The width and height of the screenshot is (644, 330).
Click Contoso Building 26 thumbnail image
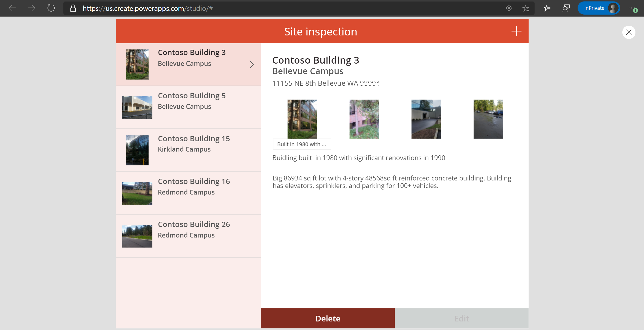(x=137, y=236)
